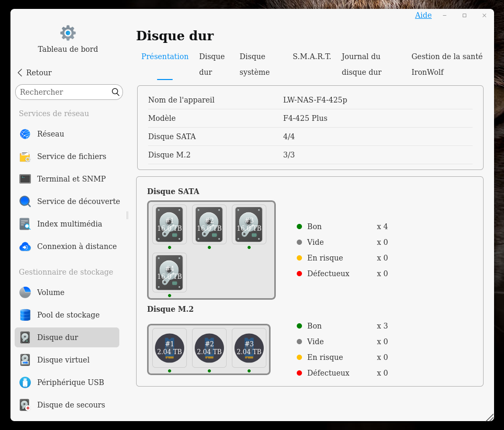Open Terminal et SNMP settings
This screenshot has height=430, width=504.
[x=71, y=179]
